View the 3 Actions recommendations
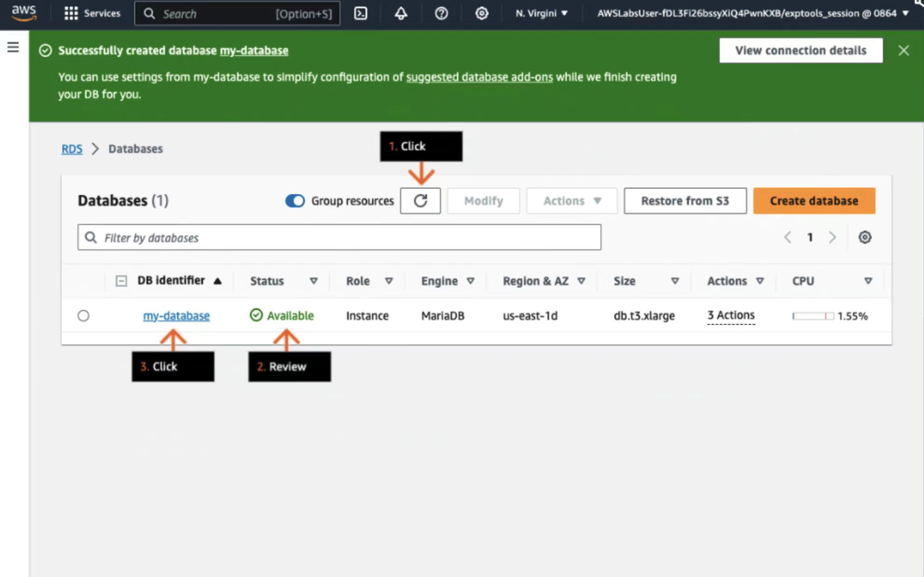924x577 pixels. (731, 315)
